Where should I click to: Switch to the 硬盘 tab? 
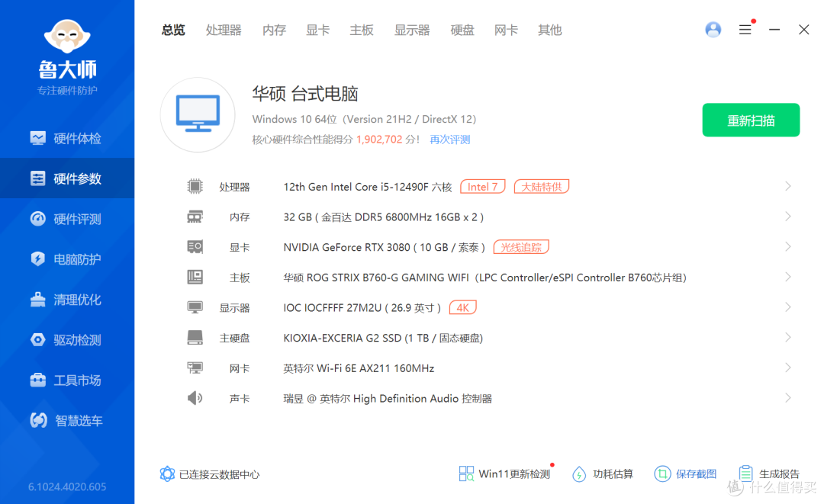462,30
